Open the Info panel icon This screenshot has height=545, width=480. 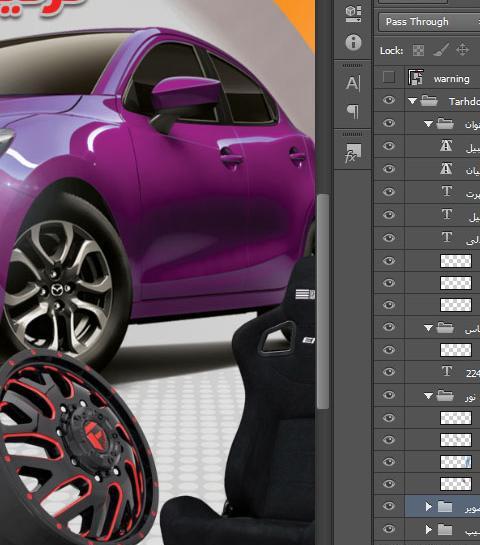[353, 42]
